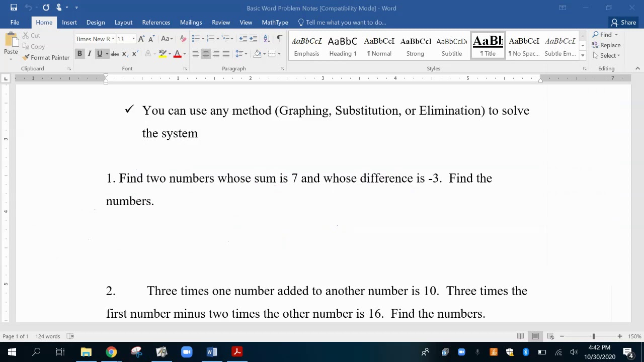
Task: Toggle Bold formatting
Action: (79, 54)
